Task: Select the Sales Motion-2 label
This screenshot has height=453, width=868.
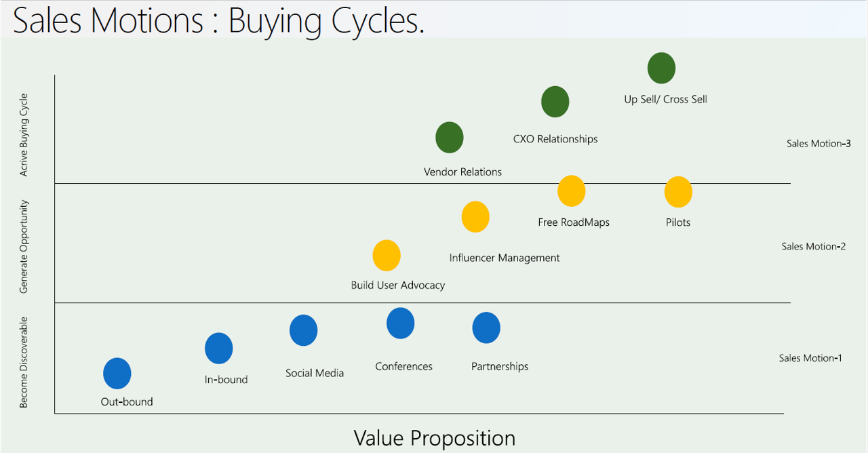Action: (x=813, y=247)
